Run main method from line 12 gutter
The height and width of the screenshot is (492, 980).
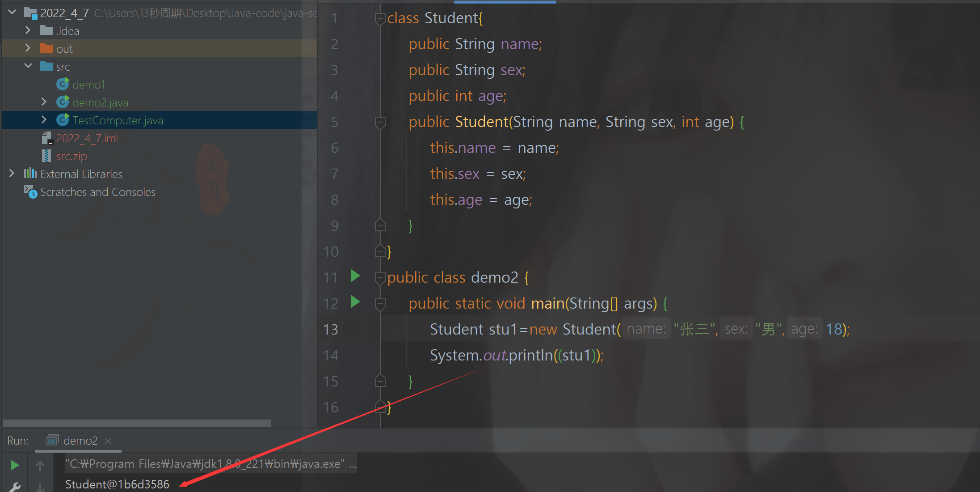click(x=355, y=302)
